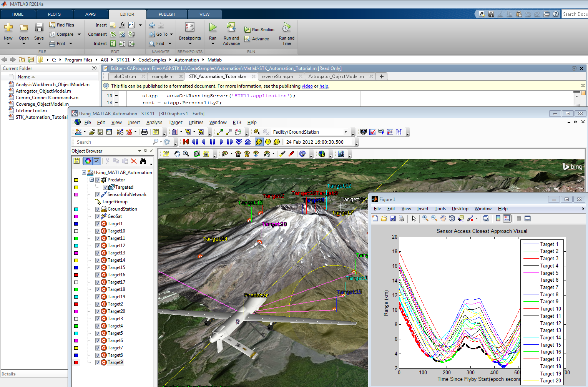Click the red color swatch beside Target9
This screenshot has width=588, height=387.
tap(76, 362)
